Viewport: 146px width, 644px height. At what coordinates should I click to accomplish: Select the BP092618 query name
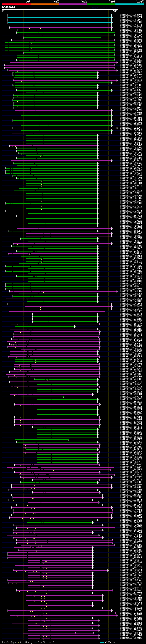pos(8,8)
